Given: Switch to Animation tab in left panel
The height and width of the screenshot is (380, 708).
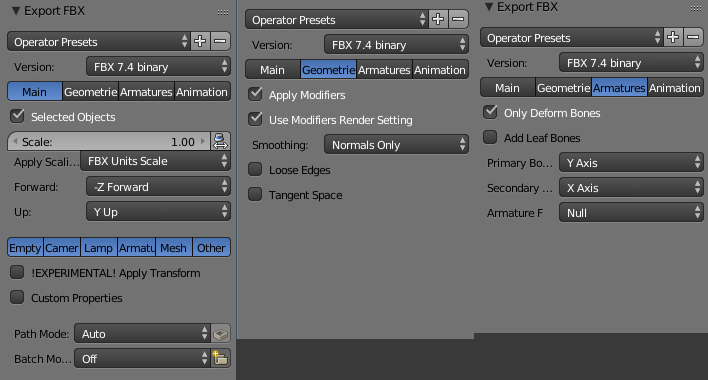Looking at the screenshot, I should [x=202, y=92].
